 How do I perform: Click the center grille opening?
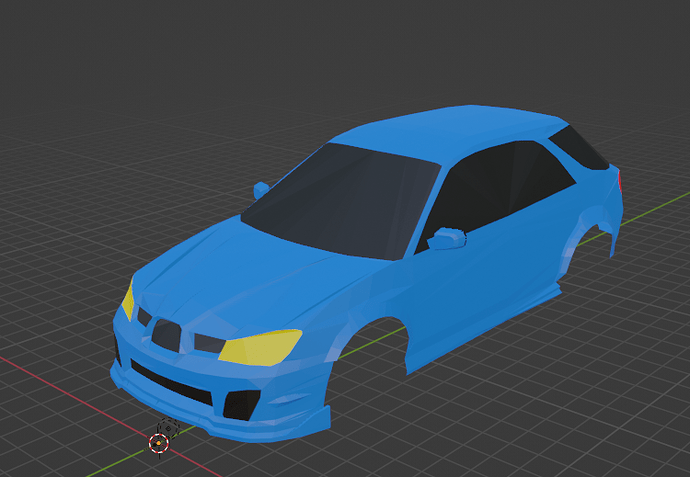(165, 334)
